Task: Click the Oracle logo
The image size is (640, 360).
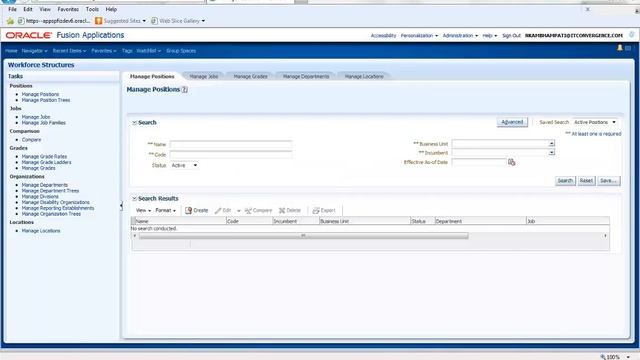Action: (x=29, y=36)
